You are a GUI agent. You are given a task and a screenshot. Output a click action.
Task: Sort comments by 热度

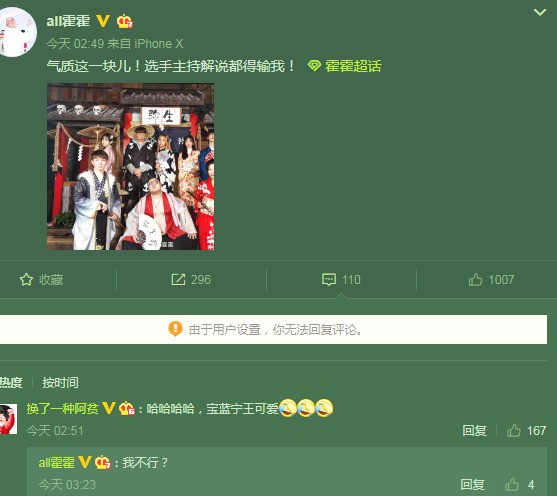[11, 383]
